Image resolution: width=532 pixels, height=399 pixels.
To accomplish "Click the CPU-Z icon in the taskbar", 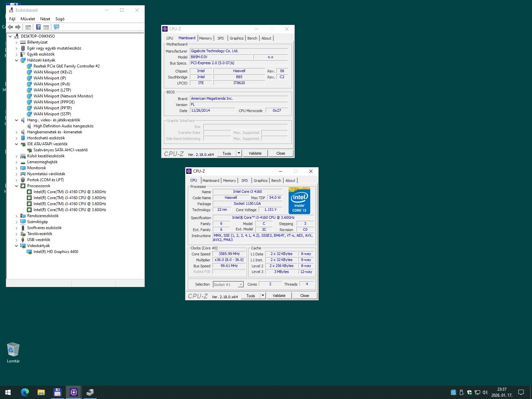I will (73, 392).
